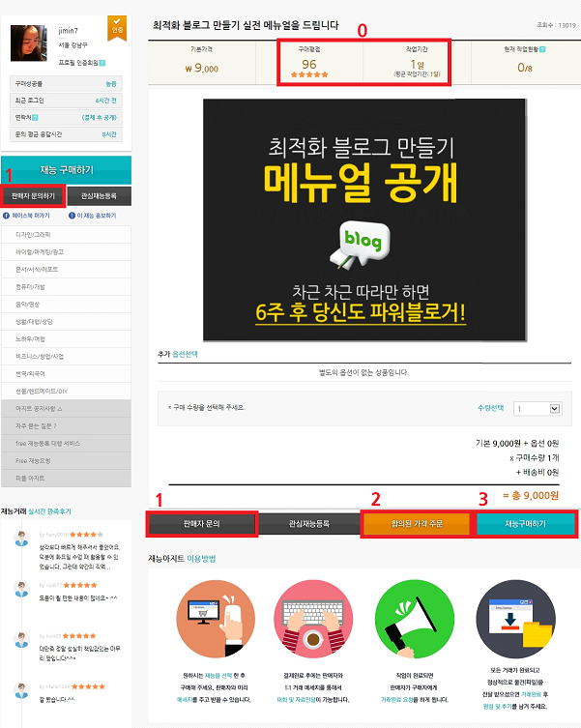The image size is (581, 728).
Task: Open 번역/외국어 category
Action: tap(66, 374)
